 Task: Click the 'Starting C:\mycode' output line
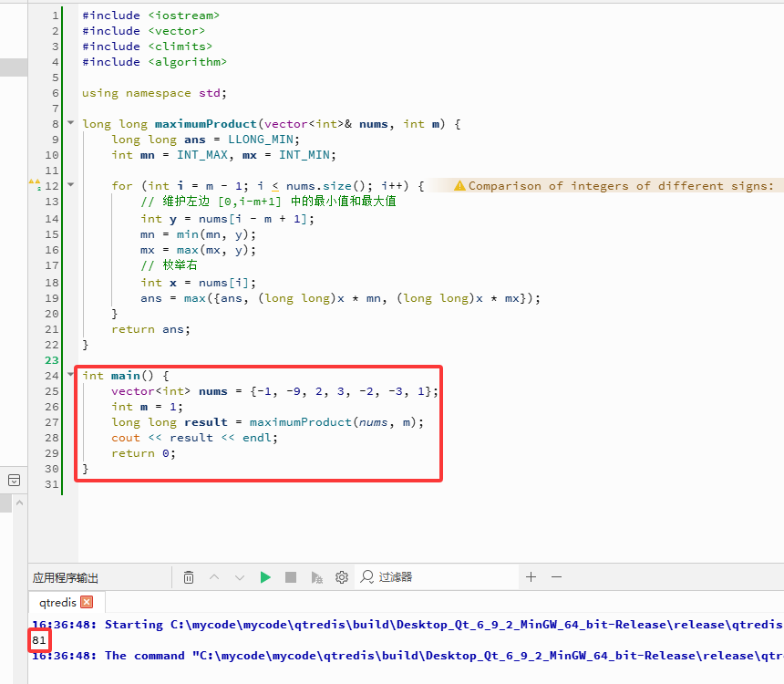click(x=407, y=625)
